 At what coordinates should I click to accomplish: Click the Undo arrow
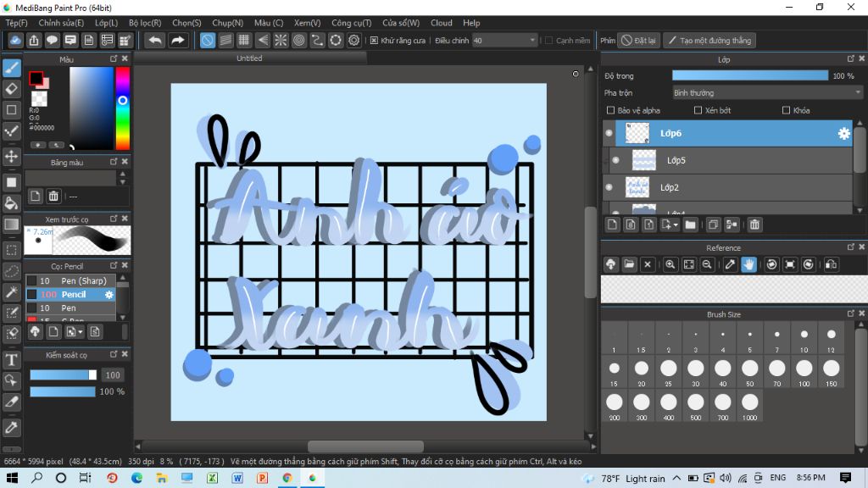pos(156,41)
